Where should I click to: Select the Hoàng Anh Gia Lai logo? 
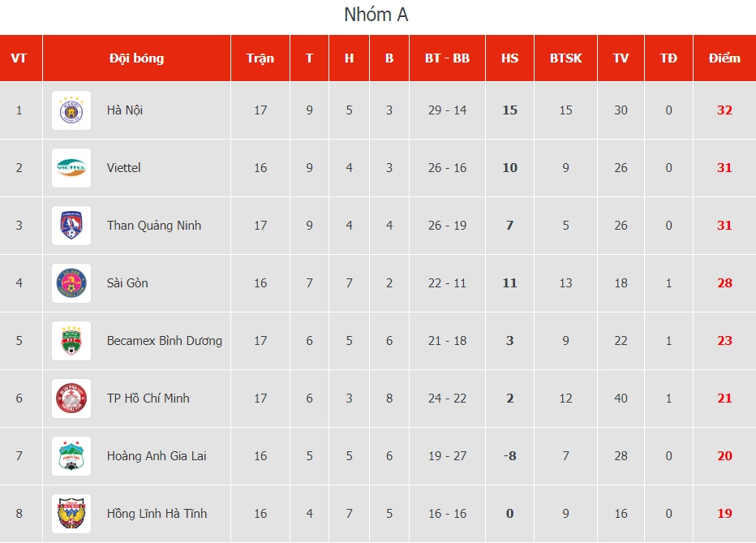[x=71, y=456]
